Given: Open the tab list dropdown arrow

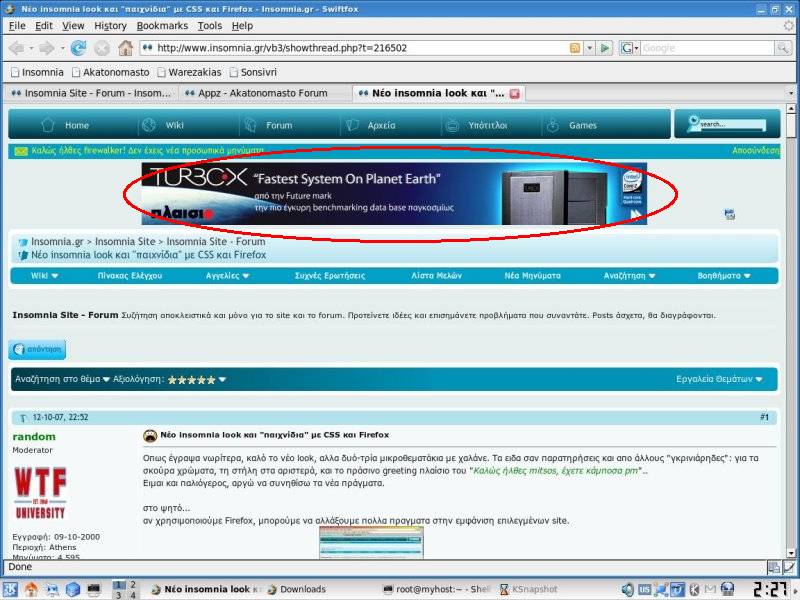Looking at the screenshot, I should 791,93.
